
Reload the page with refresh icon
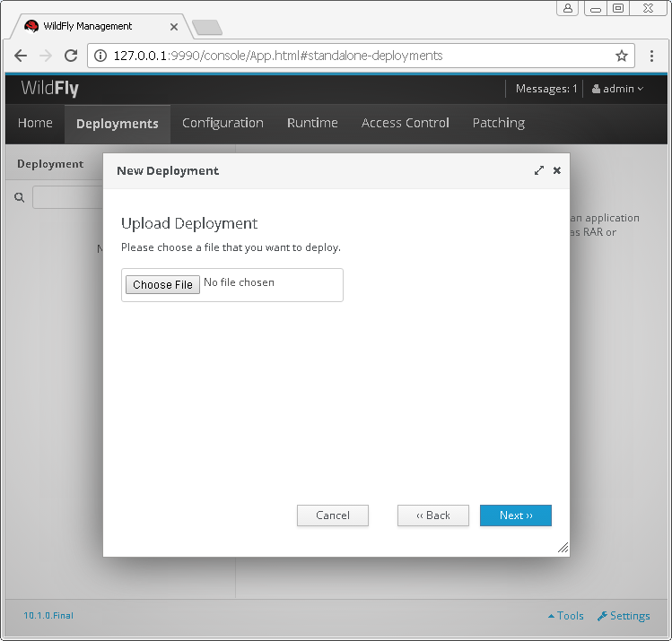pyautogui.click(x=71, y=56)
